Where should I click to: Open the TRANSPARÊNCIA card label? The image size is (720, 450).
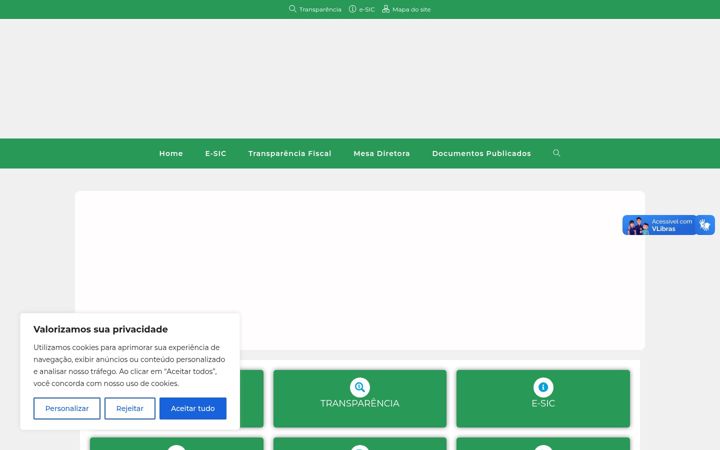(x=360, y=403)
